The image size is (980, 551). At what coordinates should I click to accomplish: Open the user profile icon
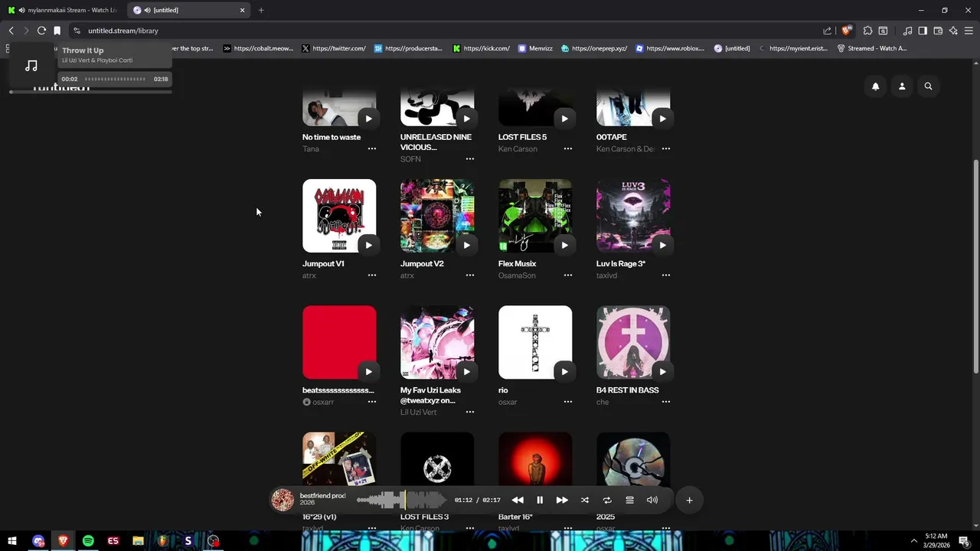click(902, 86)
